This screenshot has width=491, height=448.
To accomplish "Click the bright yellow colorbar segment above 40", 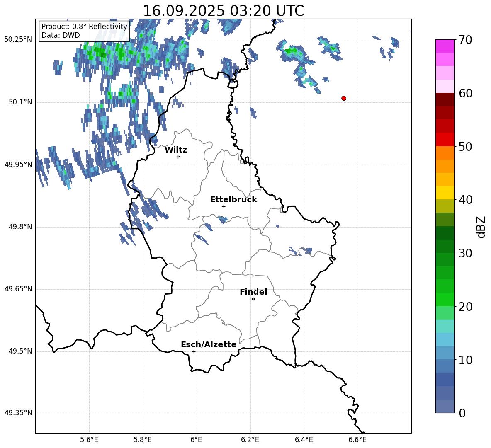I will pos(445,193).
